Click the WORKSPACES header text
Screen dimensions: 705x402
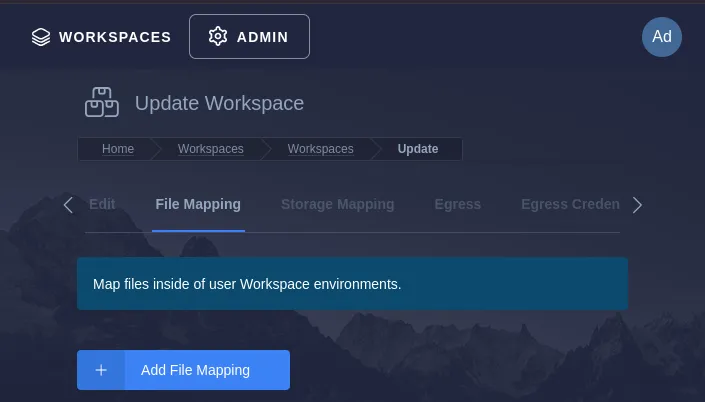pyautogui.click(x=115, y=37)
